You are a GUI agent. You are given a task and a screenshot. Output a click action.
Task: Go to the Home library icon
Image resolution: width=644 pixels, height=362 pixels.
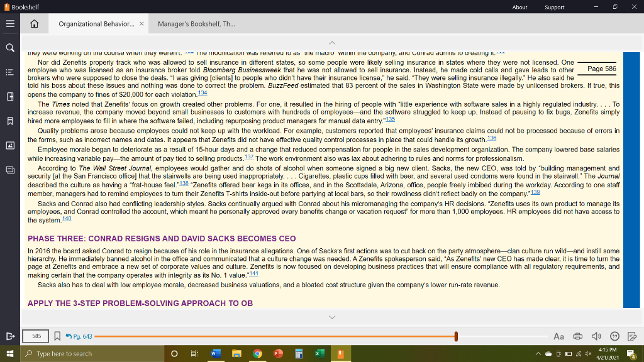(x=34, y=24)
